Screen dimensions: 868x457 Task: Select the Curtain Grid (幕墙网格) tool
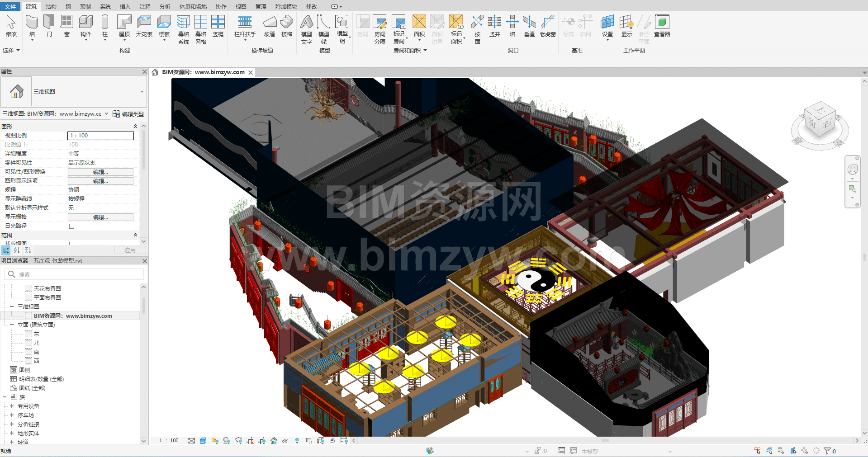(201, 29)
